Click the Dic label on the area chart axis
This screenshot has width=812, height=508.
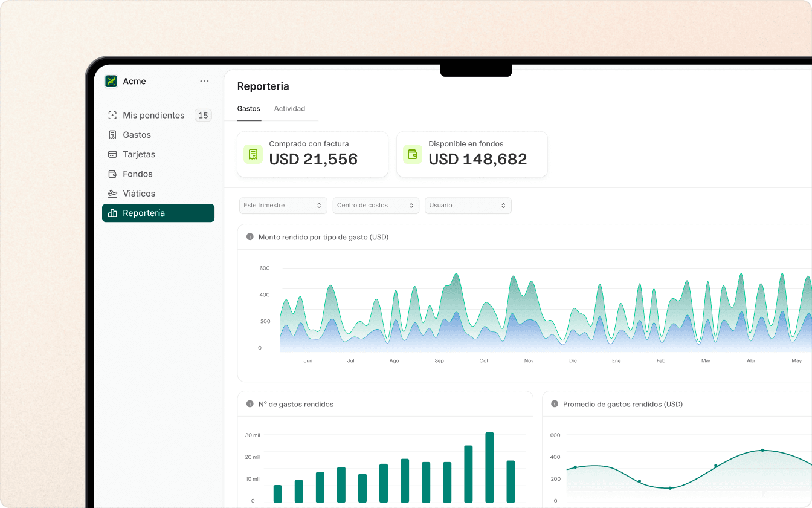pos(573,361)
